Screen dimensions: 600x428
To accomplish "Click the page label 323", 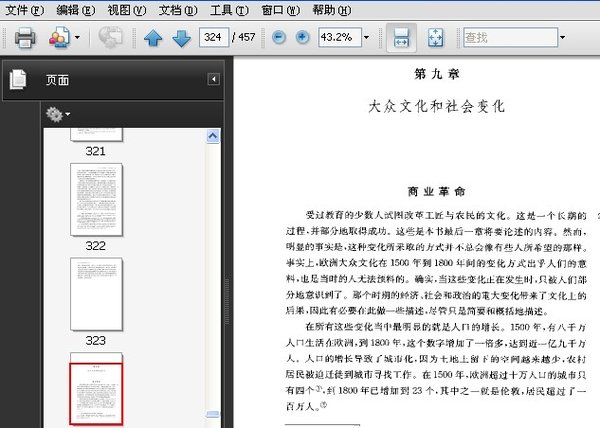I will (x=96, y=340).
